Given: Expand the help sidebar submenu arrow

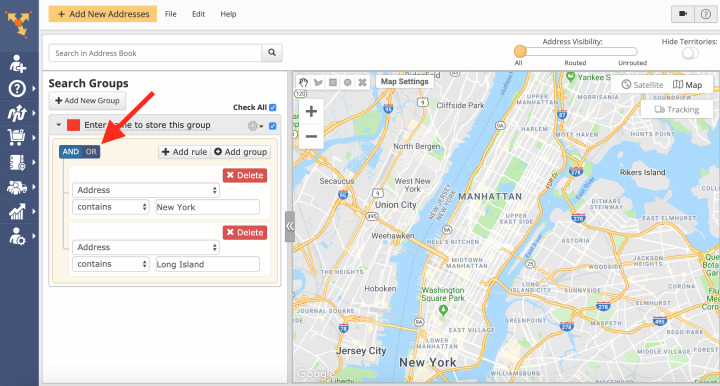Looking at the screenshot, I should point(34,88).
